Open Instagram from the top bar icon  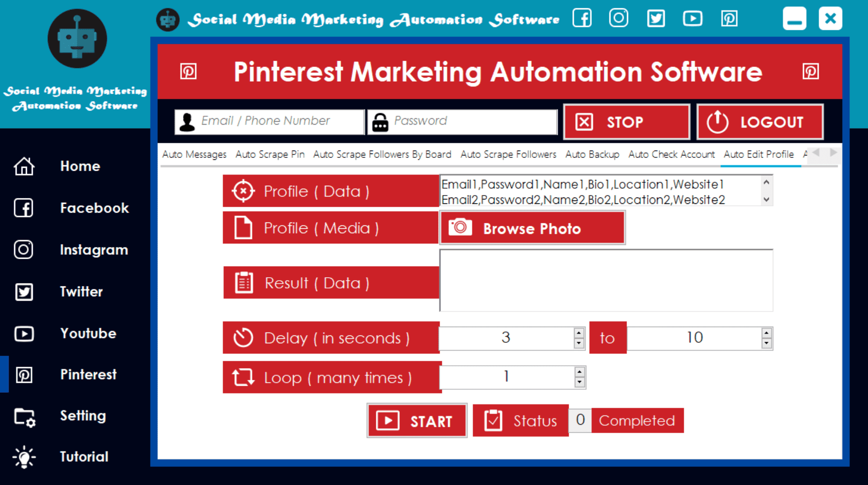(x=618, y=18)
